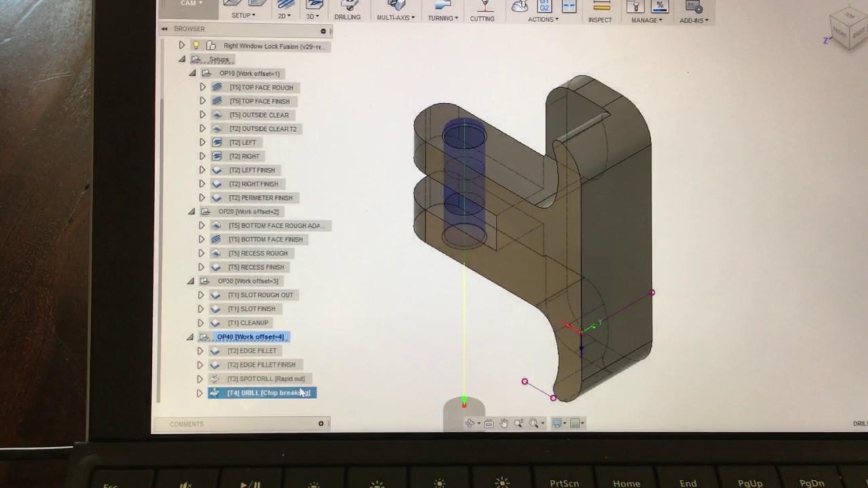The image size is (868, 488).
Task: Click the [T2] LEFT pocket operation icon
Action: point(217,142)
